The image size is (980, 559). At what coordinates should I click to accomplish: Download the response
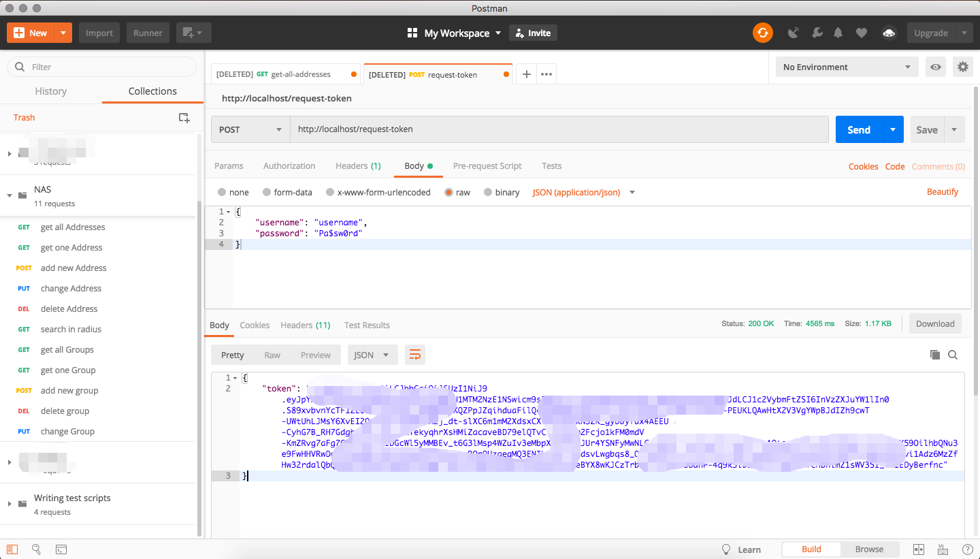tap(935, 323)
